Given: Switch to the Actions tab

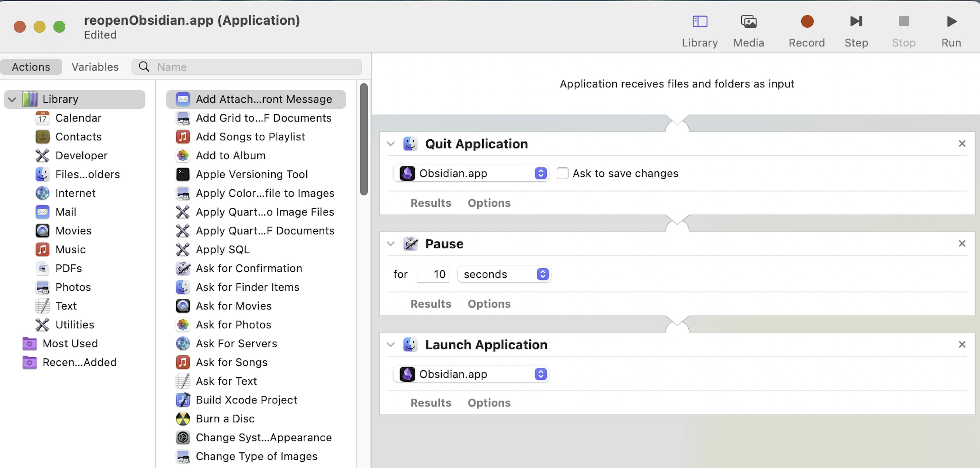Looking at the screenshot, I should click(x=31, y=67).
